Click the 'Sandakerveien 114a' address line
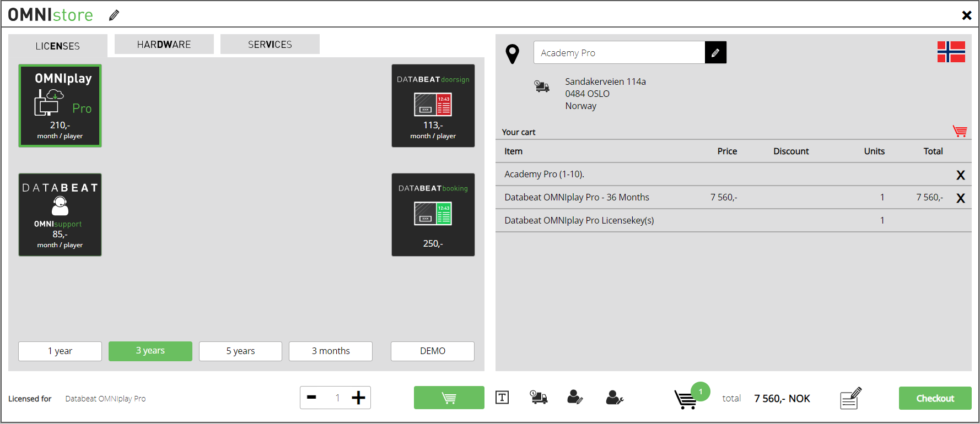The image size is (980, 424). tap(605, 81)
